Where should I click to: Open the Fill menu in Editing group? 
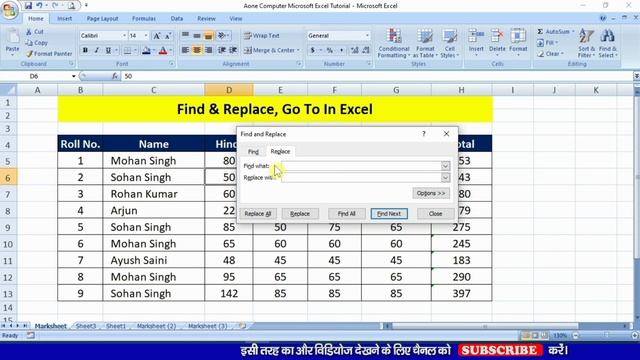547,42
